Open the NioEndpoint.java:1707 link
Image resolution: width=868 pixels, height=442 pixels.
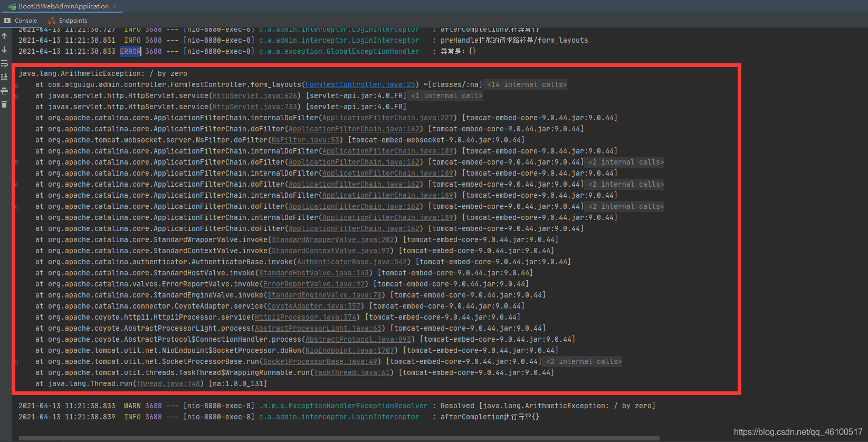click(350, 350)
